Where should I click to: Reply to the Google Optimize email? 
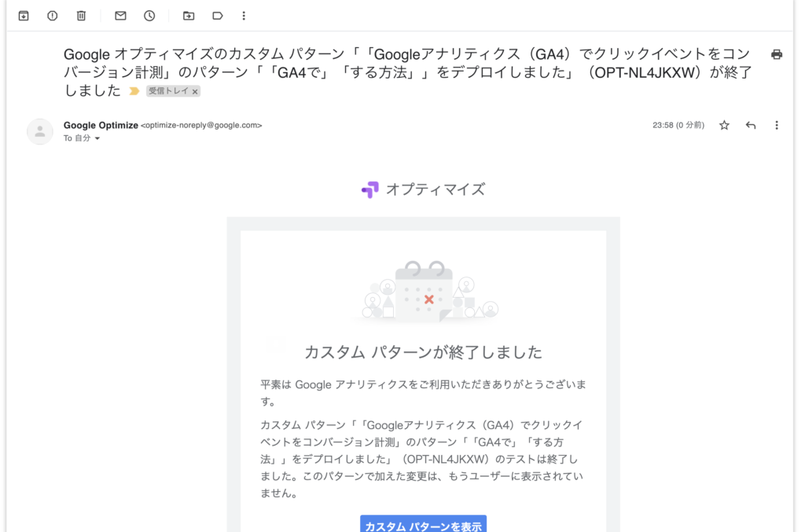tap(751, 125)
